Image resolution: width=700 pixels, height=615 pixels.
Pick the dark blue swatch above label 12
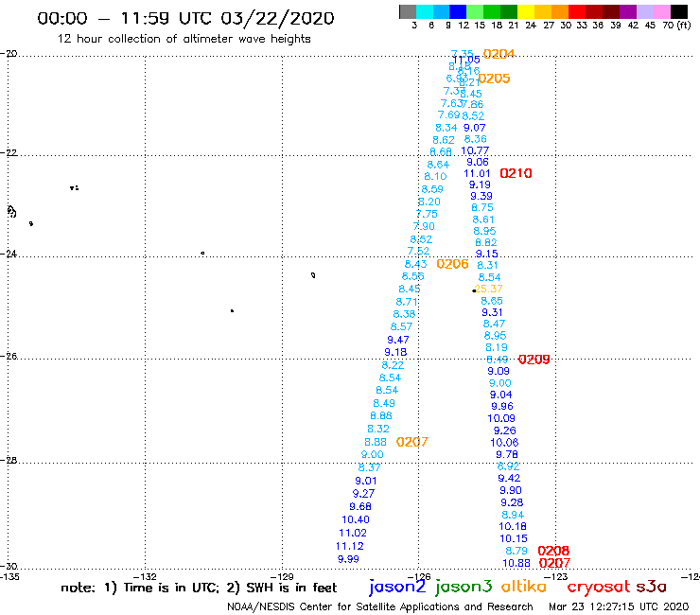point(458,11)
